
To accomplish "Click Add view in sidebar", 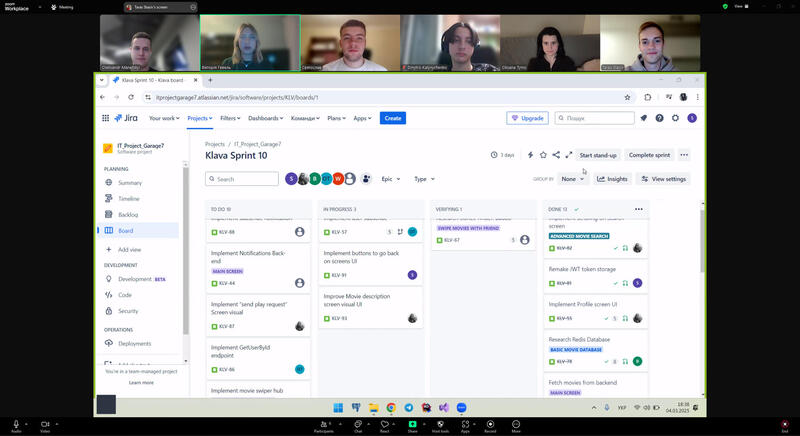I will point(130,249).
